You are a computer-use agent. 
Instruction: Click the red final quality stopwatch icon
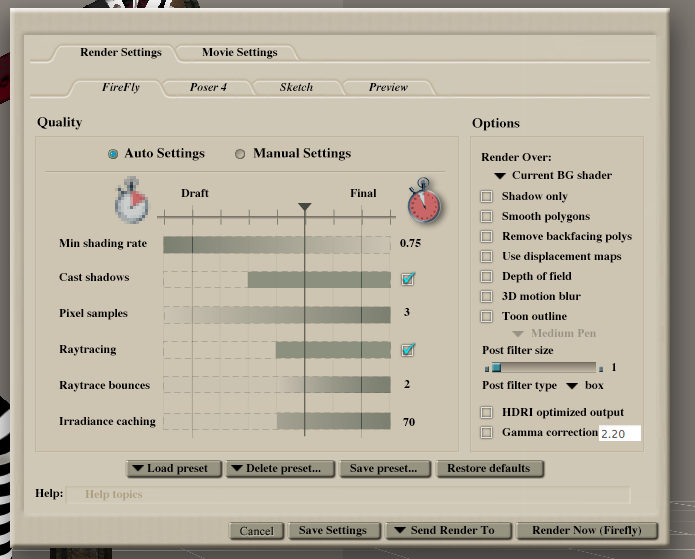424,200
